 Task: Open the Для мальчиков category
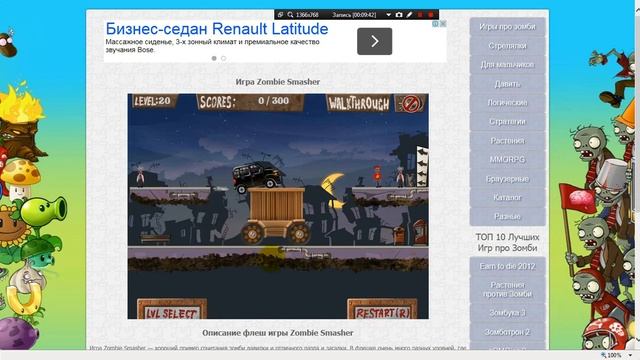click(x=507, y=64)
